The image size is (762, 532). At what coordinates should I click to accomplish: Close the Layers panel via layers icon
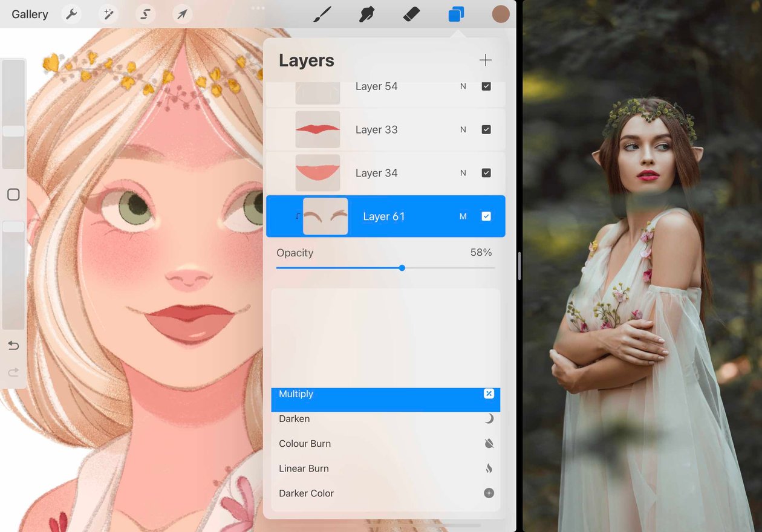pos(456,14)
